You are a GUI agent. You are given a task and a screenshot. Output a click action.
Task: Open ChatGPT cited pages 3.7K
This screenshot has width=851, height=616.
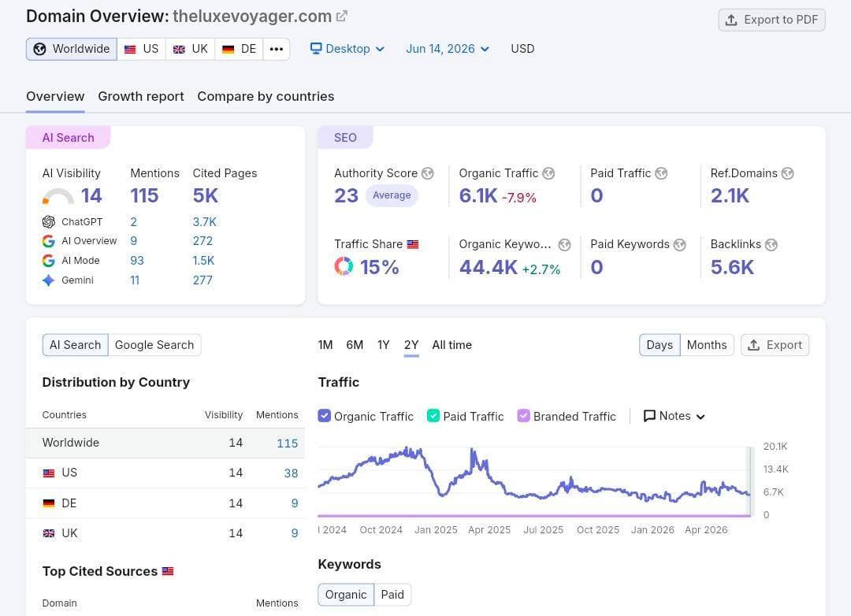pyautogui.click(x=205, y=221)
